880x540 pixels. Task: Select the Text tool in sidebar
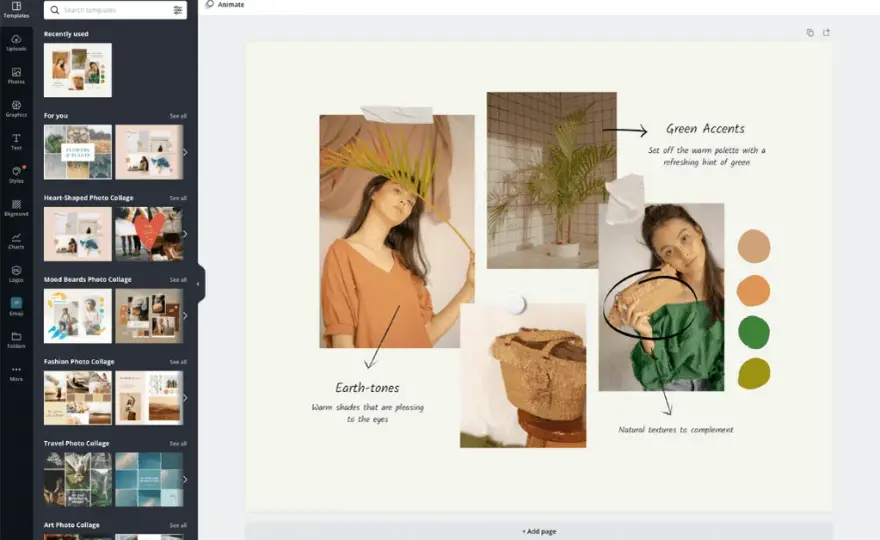point(16,142)
